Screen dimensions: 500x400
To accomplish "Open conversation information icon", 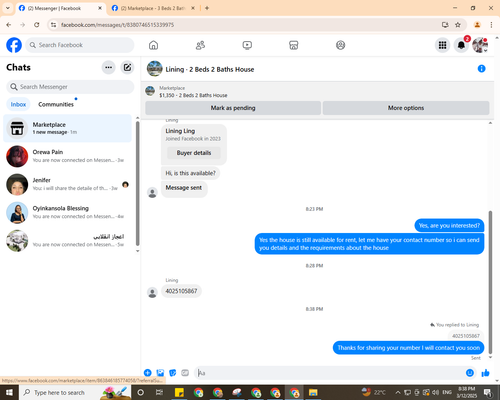I will [481, 69].
